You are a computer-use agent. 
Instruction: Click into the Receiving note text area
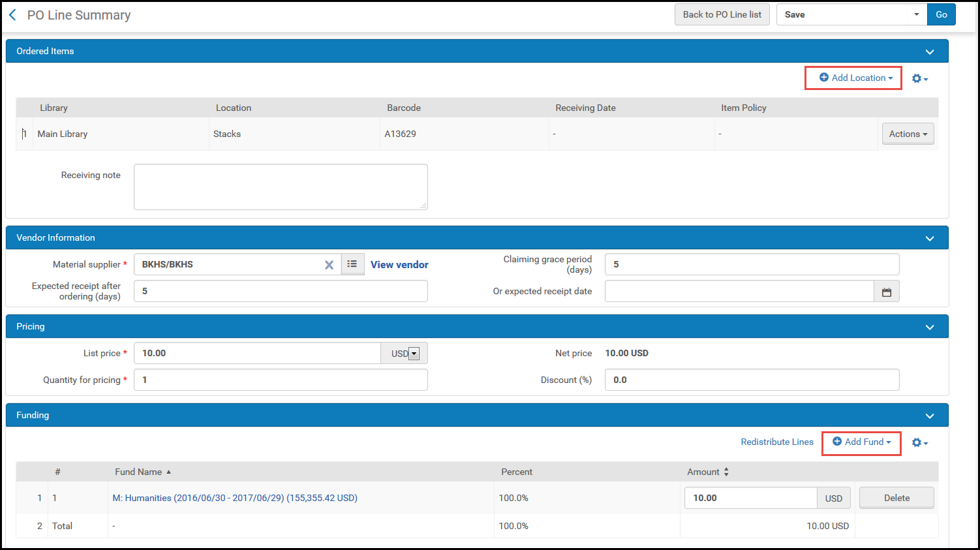[281, 187]
